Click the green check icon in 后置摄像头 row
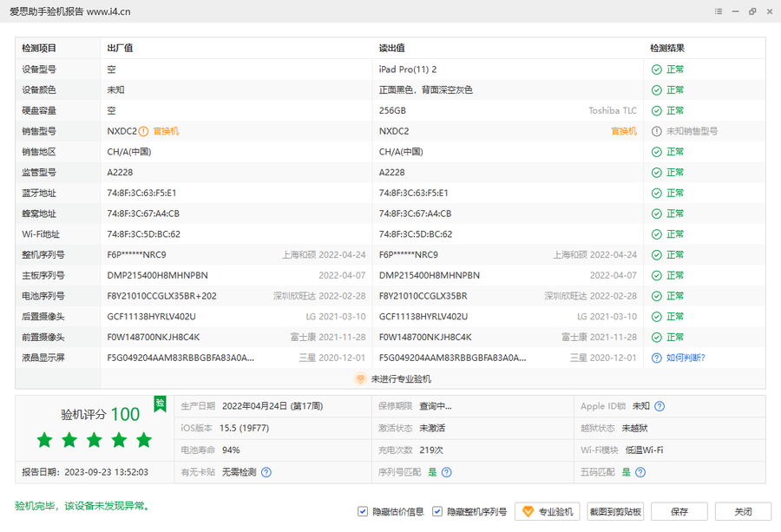This screenshot has height=532, width=781. click(x=657, y=317)
